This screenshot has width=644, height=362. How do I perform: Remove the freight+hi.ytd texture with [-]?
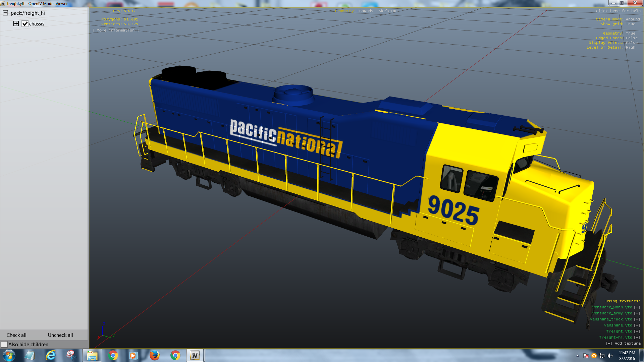637,338
